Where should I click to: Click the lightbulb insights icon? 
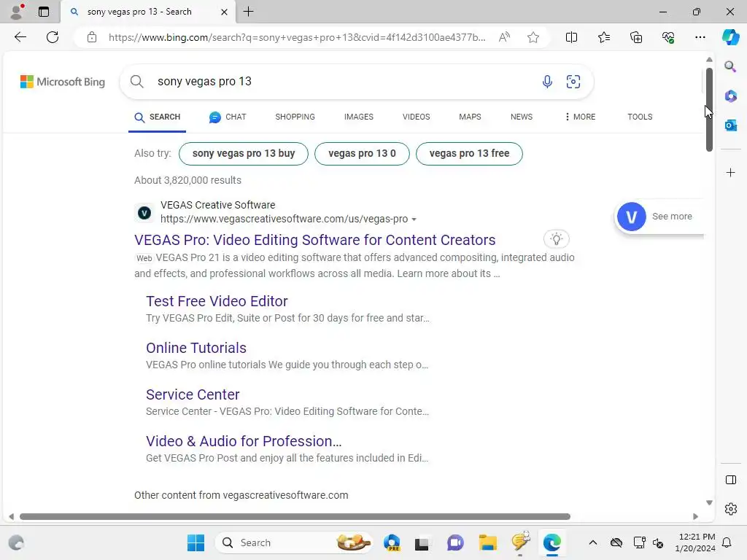pos(556,238)
